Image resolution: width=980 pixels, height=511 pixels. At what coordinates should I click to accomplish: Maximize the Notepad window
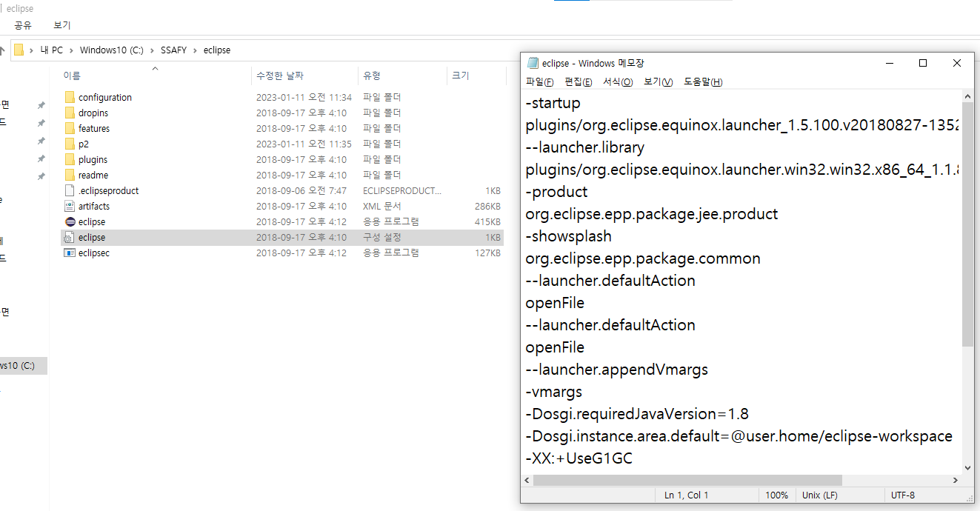pos(923,63)
